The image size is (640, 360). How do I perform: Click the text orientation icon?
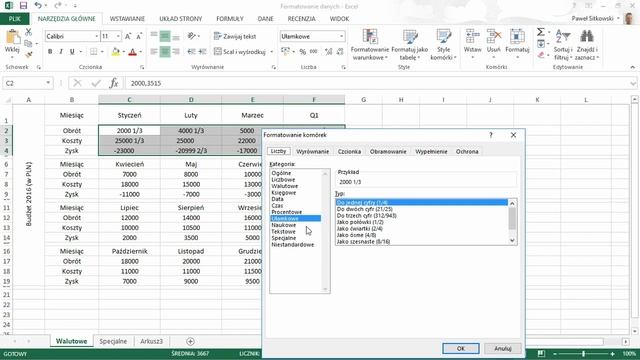tap(191, 36)
